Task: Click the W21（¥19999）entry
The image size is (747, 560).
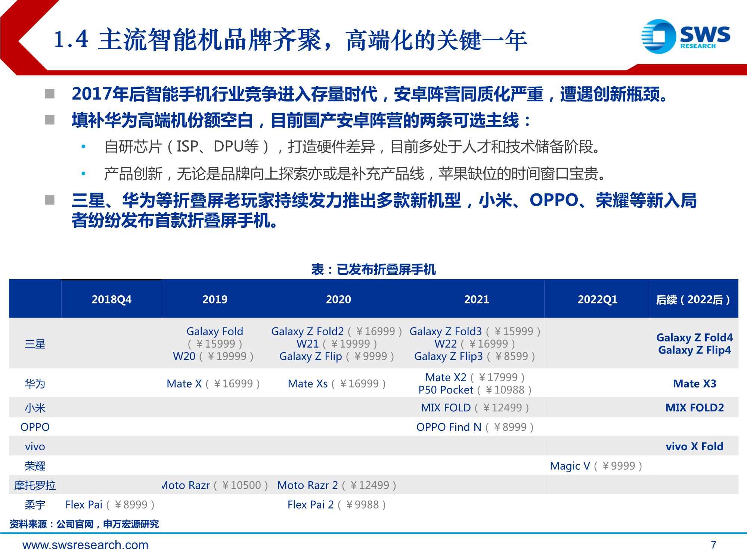Action: click(x=337, y=343)
